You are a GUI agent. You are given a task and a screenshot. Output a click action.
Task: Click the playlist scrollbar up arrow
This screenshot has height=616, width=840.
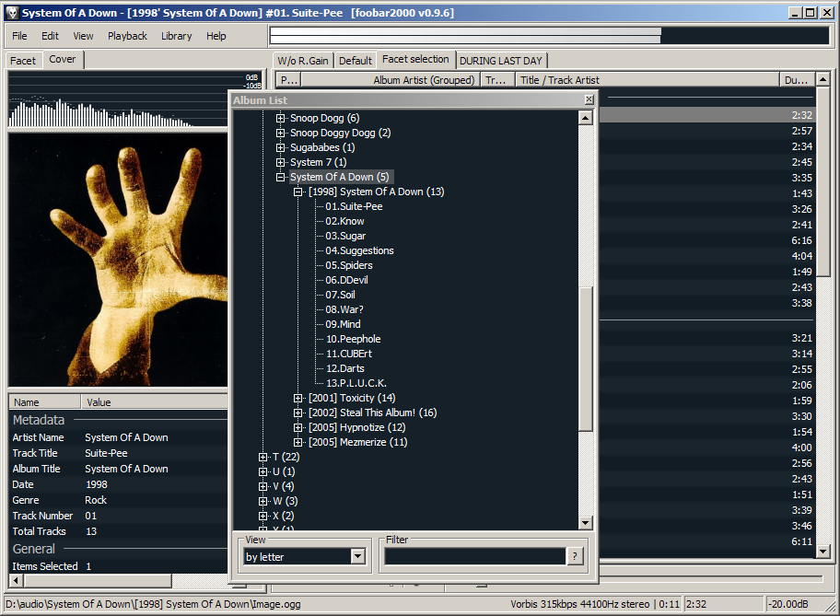[822, 79]
